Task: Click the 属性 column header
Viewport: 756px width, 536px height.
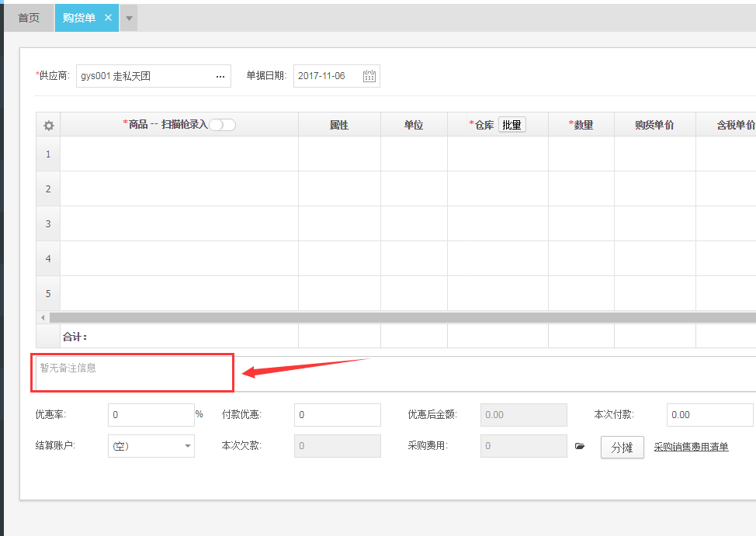Action: point(339,125)
